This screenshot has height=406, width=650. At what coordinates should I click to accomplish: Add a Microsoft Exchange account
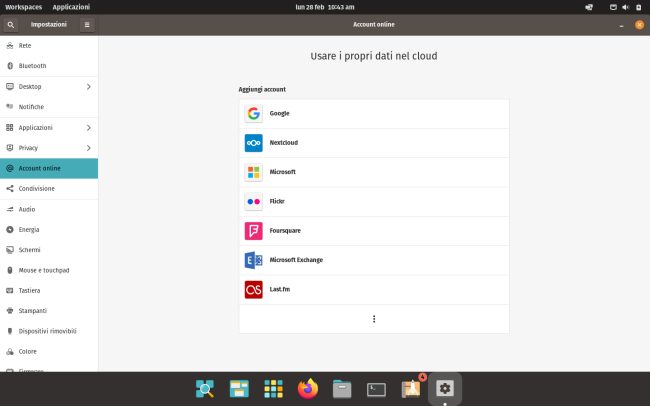tap(374, 260)
